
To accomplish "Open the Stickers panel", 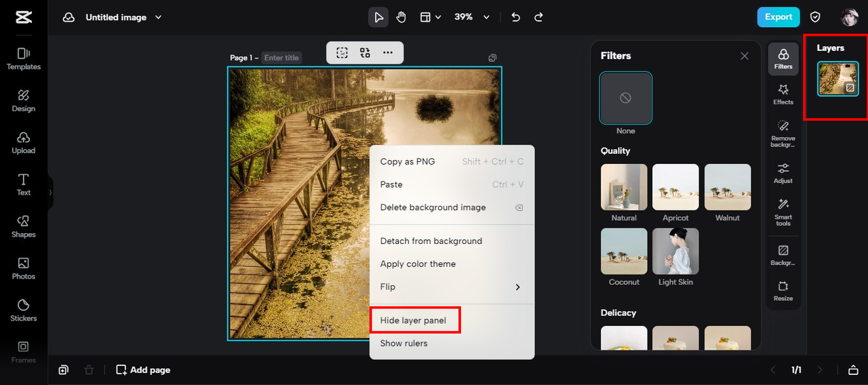I will click(x=24, y=310).
